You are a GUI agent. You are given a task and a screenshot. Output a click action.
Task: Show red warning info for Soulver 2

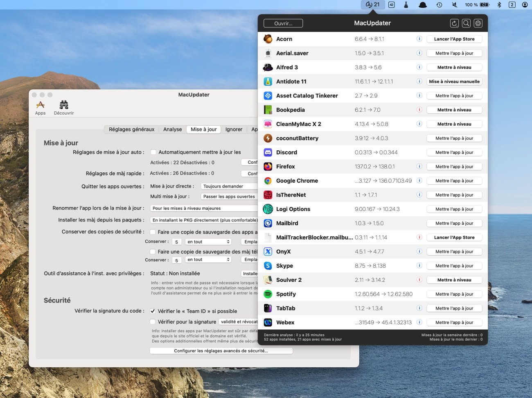point(419,280)
